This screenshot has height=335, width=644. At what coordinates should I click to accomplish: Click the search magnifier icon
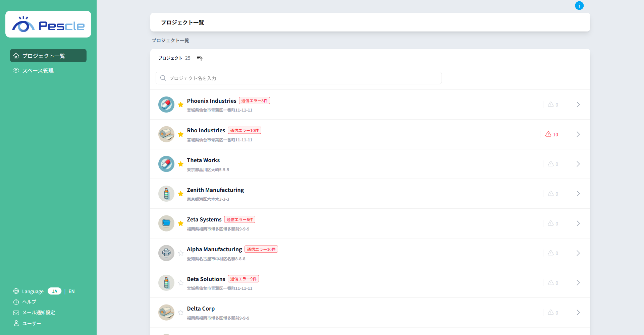pyautogui.click(x=163, y=78)
